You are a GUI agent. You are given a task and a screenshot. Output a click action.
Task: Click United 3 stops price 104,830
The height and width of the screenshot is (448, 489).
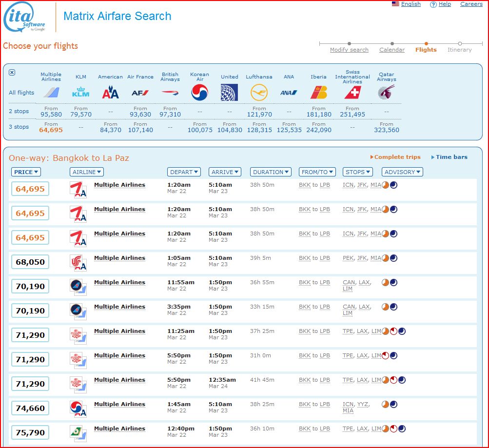[230, 130]
